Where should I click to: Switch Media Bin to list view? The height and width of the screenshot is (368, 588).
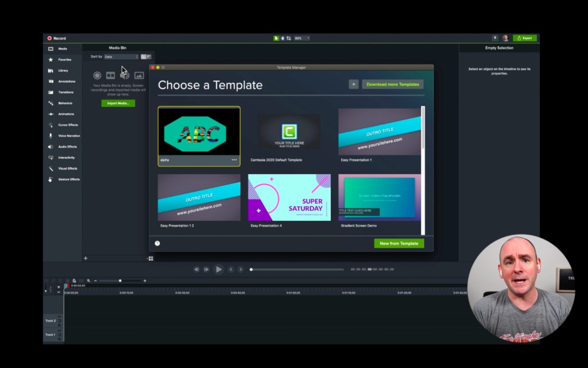click(x=149, y=56)
